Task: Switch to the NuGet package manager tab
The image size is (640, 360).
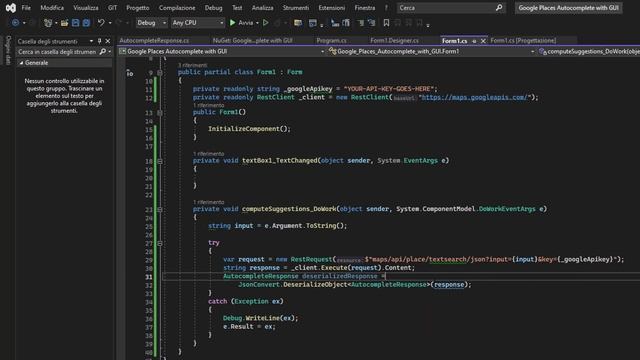Action: click(252, 40)
